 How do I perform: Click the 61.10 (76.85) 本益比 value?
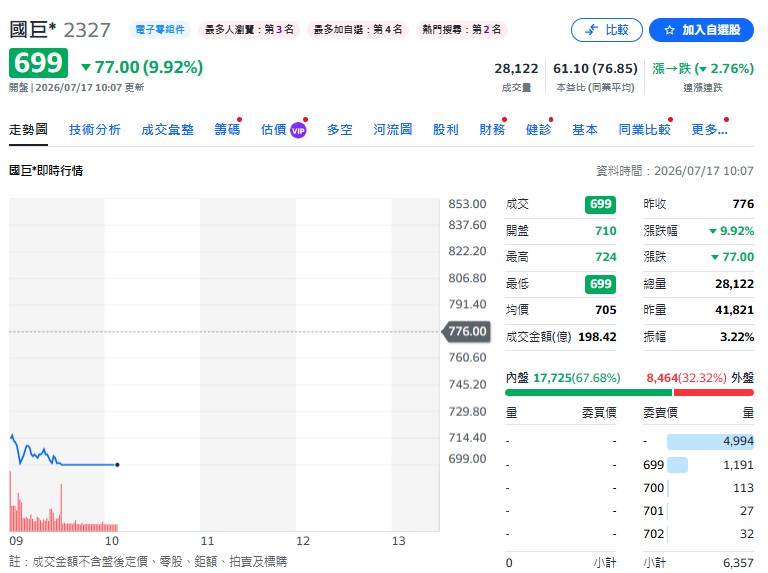pyautogui.click(x=595, y=69)
